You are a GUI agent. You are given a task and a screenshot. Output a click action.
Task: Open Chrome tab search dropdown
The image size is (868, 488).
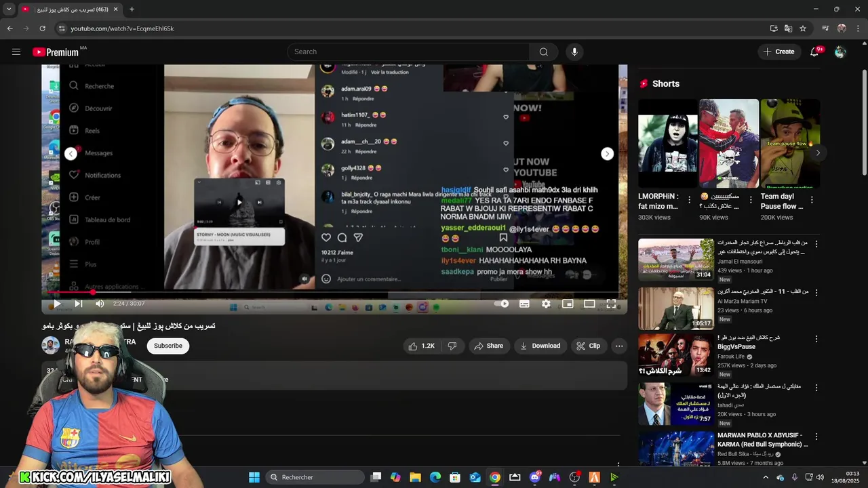[x=9, y=9]
